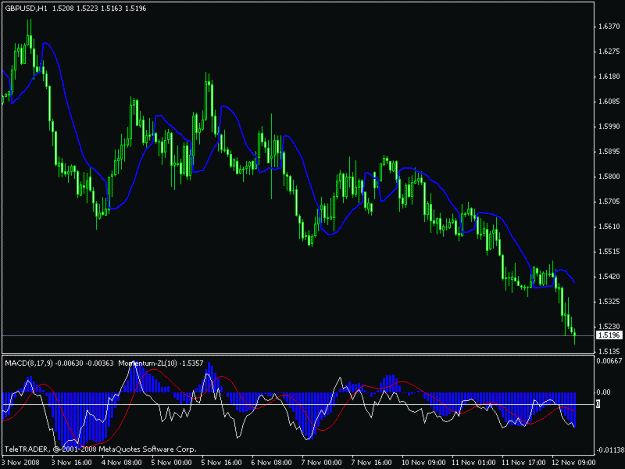625x469 pixels.
Task: Select the 1.5515 price axis label
Action: tap(609, 252)
